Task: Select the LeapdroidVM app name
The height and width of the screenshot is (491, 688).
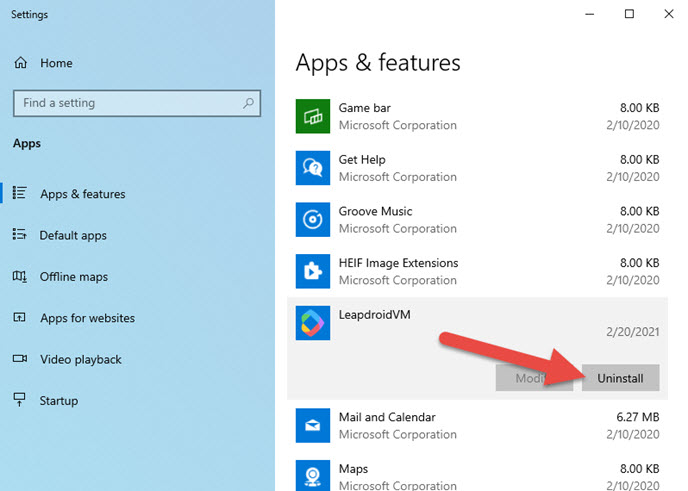Action: pyautogui.click(x=375, y=315)
